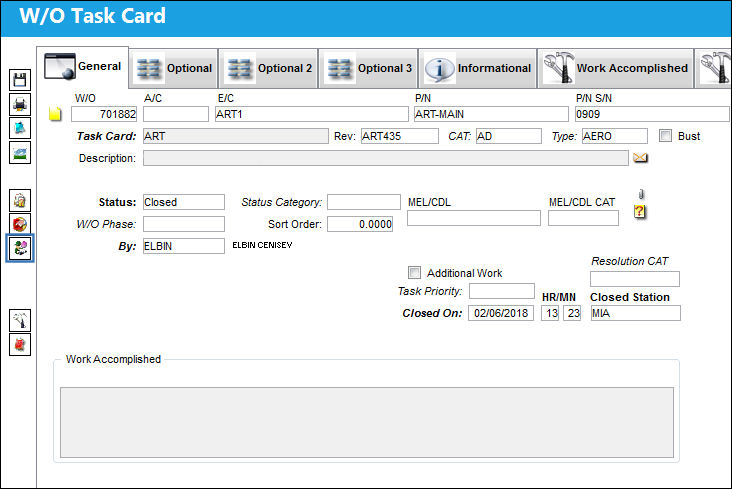Click the Task Card field showing ART
The width and height of the screenshot is (732, 489).
pyautogui.click(x=236, y=136)
